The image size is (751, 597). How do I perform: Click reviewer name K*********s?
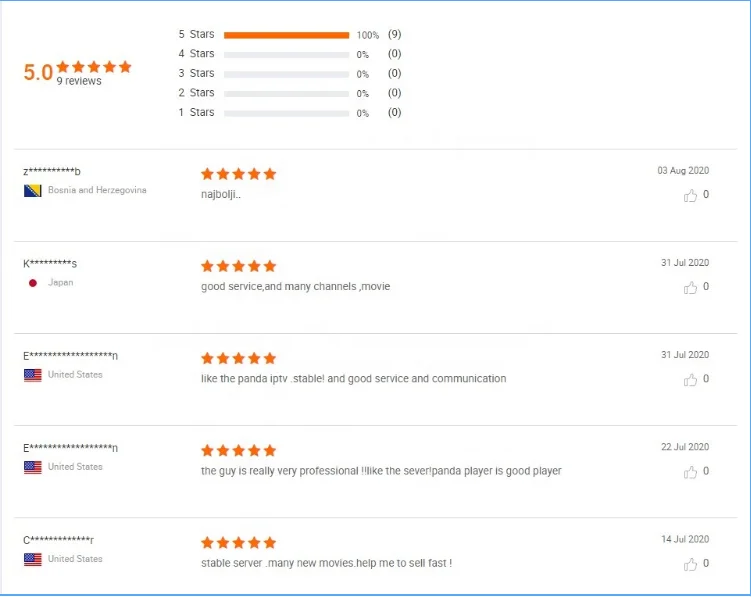(50, 264)
